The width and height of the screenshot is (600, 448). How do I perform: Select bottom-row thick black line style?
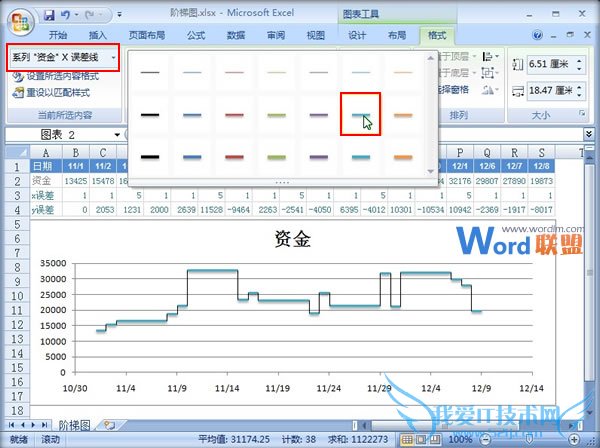[x=150, y=157]
